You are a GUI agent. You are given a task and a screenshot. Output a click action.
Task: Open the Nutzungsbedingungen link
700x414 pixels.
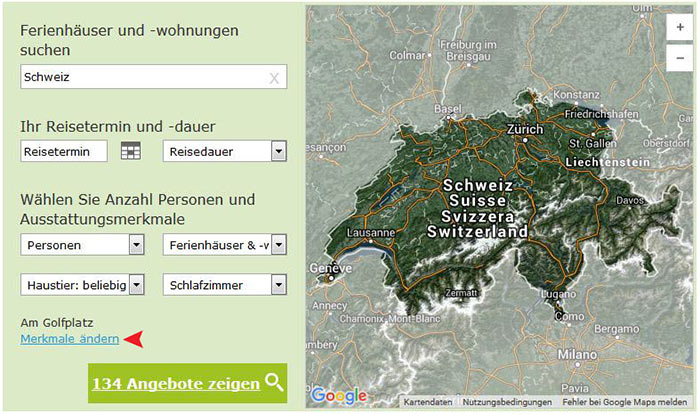(507, 402)
